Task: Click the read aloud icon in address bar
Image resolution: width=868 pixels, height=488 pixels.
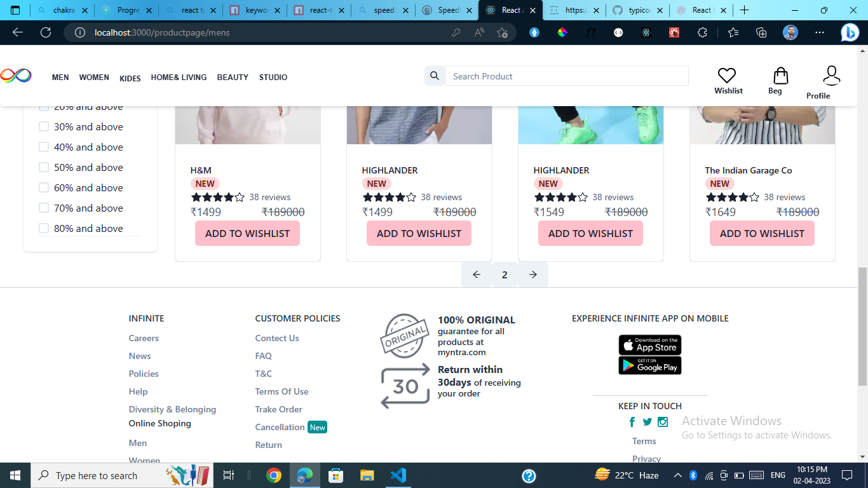Action: (x=480, y=32)
